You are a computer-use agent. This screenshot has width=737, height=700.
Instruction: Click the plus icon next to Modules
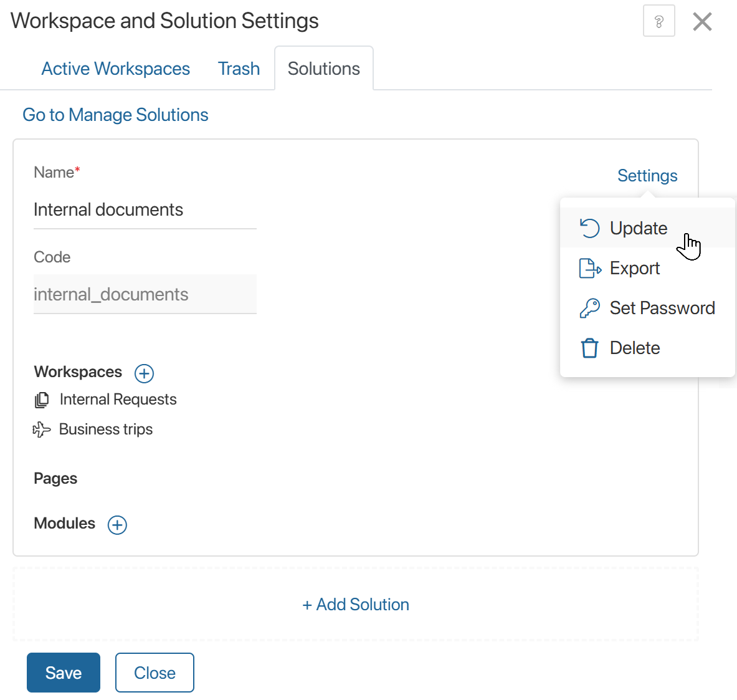(116, 525)
